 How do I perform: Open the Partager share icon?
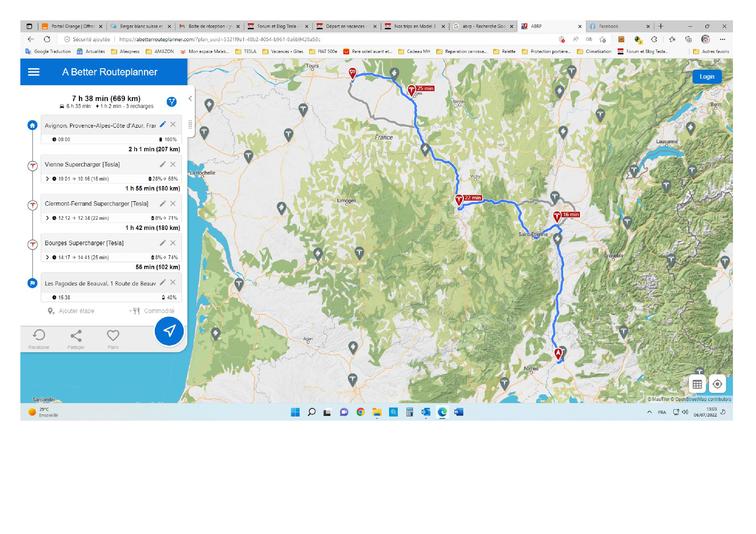tap(76, 335)
